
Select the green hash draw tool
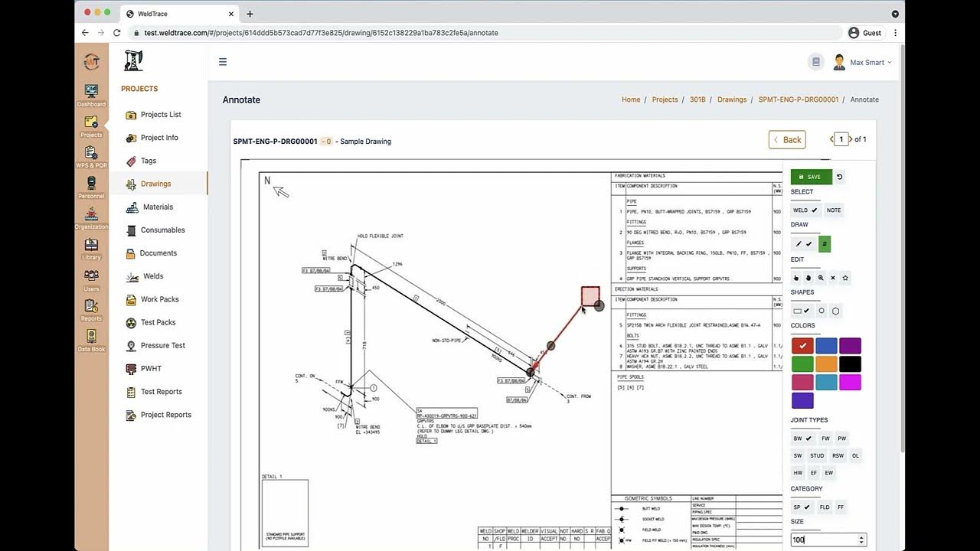(825, 244)
